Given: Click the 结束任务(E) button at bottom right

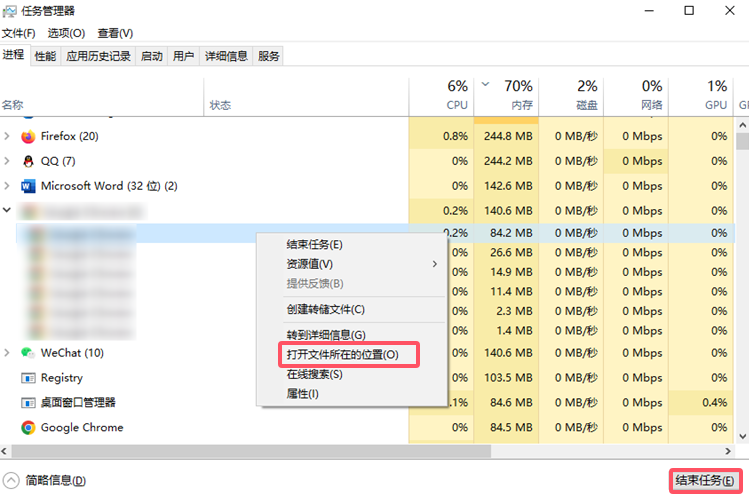Looking at the screenshot, I should (x=705, y=480).
